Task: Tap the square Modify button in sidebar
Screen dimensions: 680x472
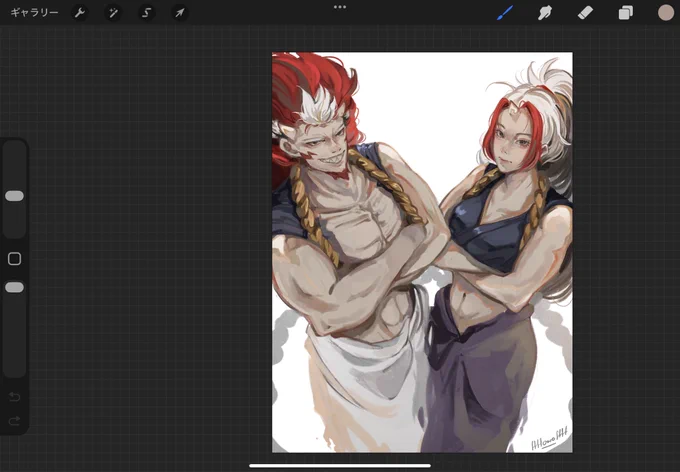Action: (x=14, y=259)
